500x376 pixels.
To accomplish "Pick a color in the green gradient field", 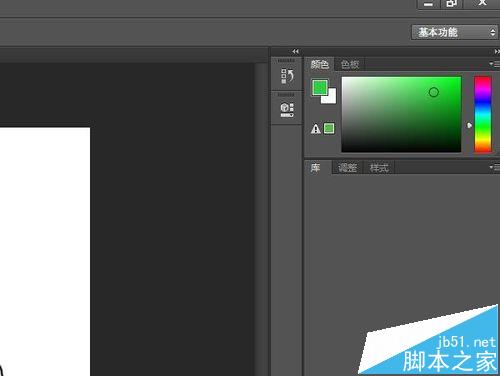I will pyautogui.click(x=401, y=114).
